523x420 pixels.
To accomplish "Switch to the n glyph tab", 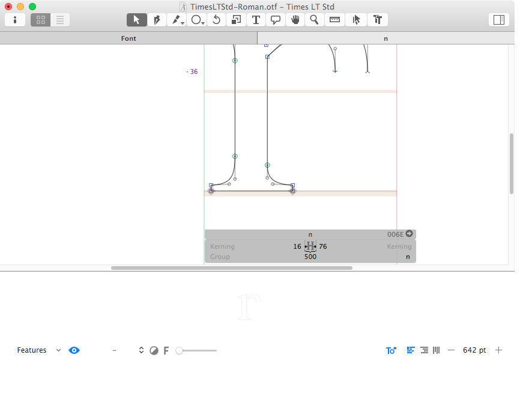I will point(385,38).
